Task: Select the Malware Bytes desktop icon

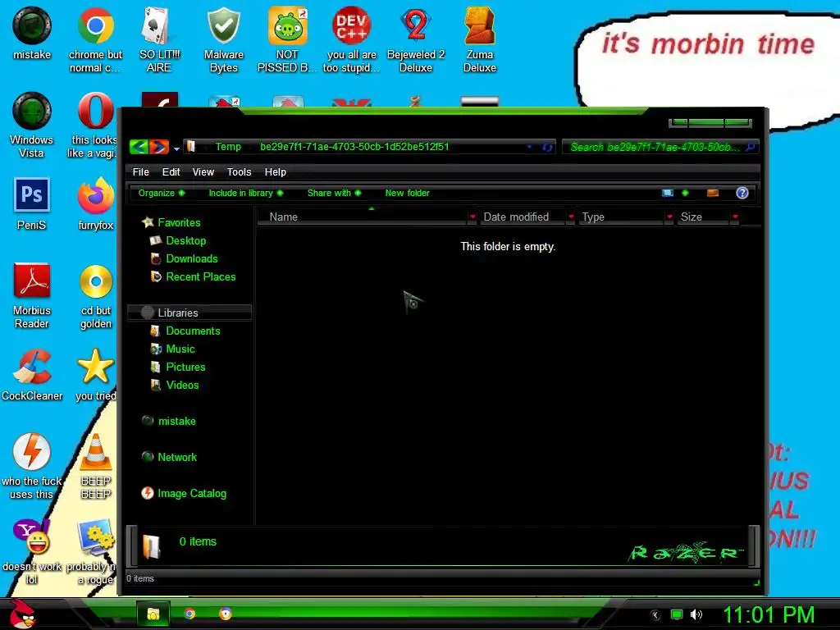Action: (223, 39)
